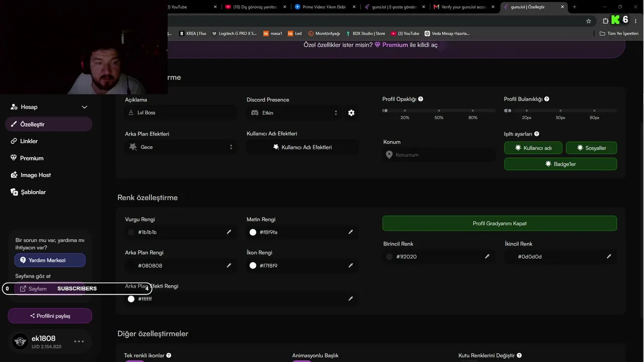This screenshot has width=644, height=362.
Task: Click the pencil icon beside Vurgu Rengi
Action: pyautogui.click(x=229, y=232)
